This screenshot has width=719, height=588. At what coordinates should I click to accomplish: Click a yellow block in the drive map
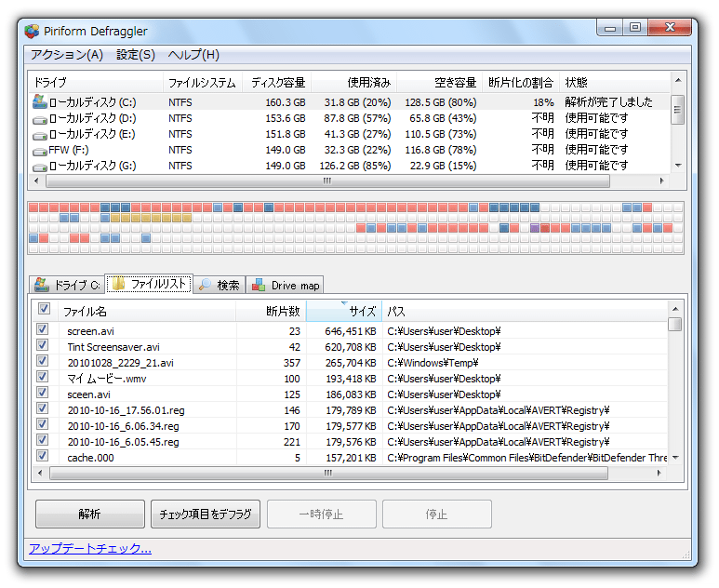coord(146,218)
